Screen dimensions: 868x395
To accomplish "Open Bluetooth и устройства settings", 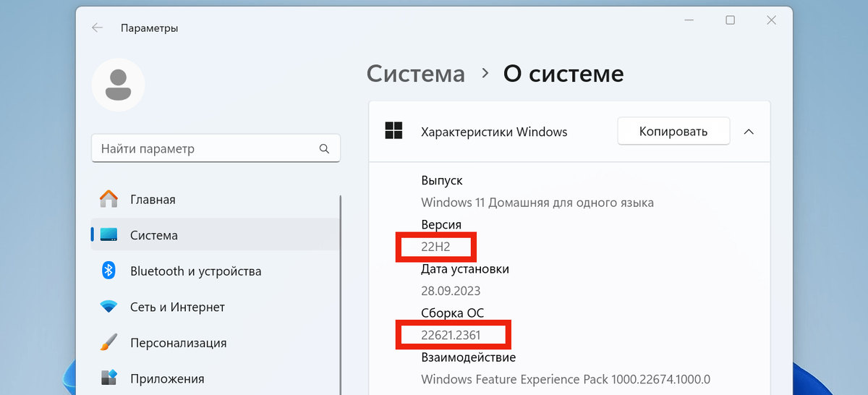I will click(216, 271).
